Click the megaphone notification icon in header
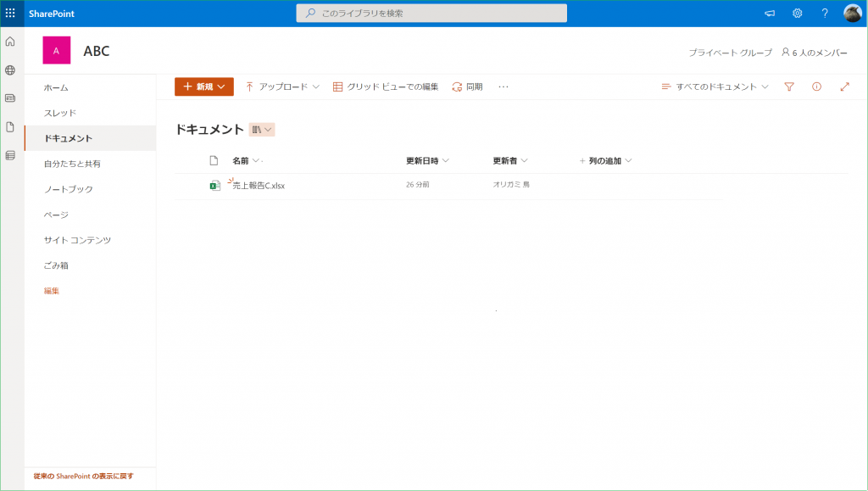 coord(770,14)
